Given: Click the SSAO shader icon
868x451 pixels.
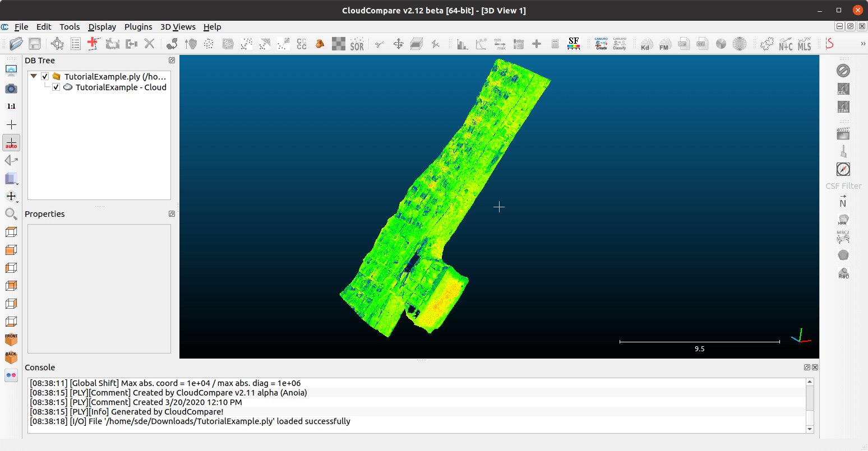Looking at the screenshot, I should (x=843, y=106).
